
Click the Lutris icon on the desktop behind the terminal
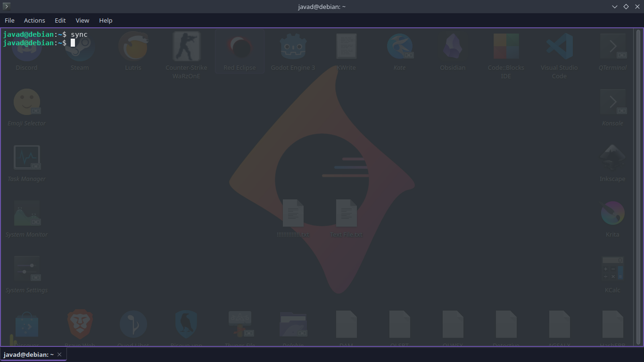tap(133, 46)
